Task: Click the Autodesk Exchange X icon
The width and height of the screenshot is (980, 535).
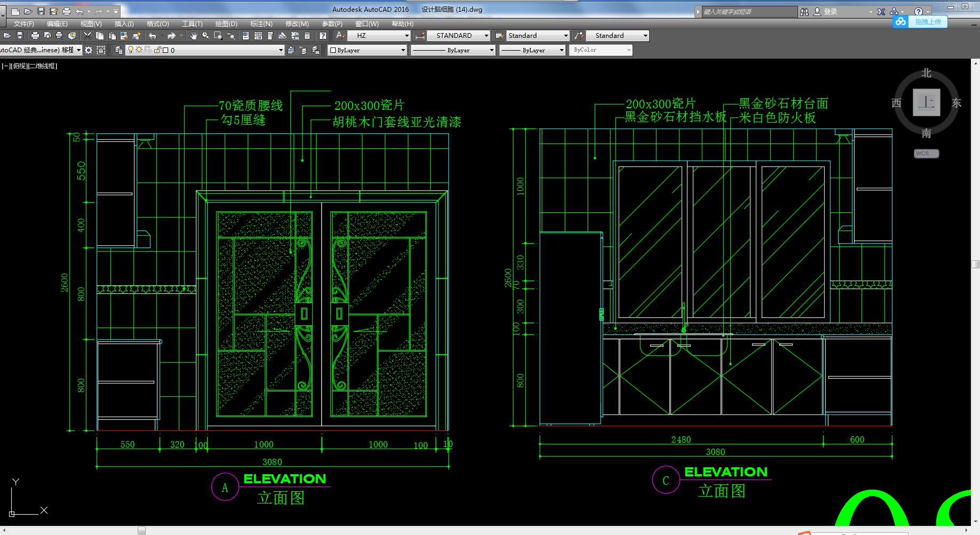Action: coord(881,12)
